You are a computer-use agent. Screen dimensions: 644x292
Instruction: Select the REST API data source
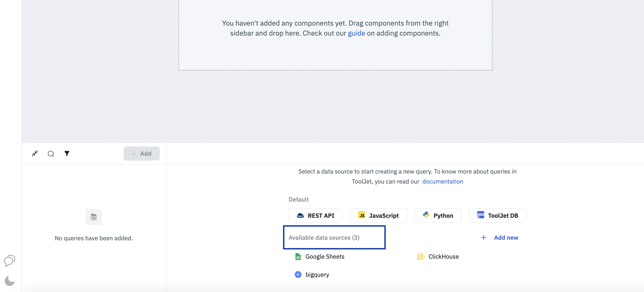pyautogui.click(x=315, y=216)
